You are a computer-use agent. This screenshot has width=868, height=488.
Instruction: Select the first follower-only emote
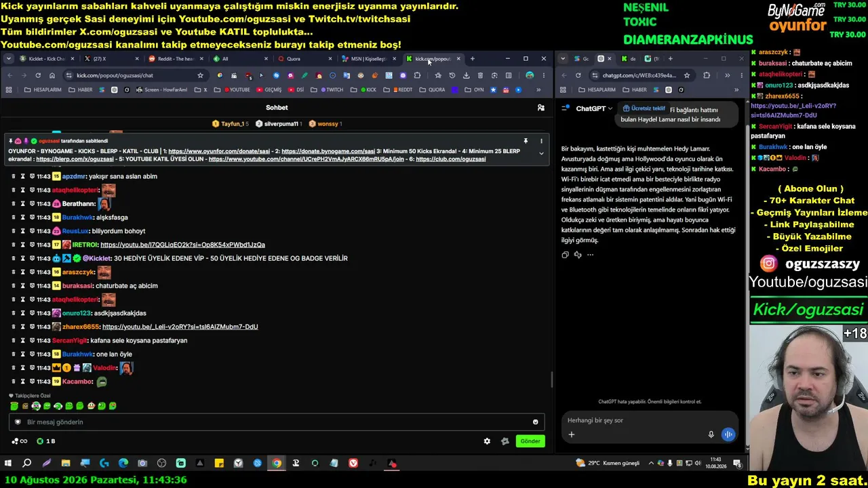point(14,406)
